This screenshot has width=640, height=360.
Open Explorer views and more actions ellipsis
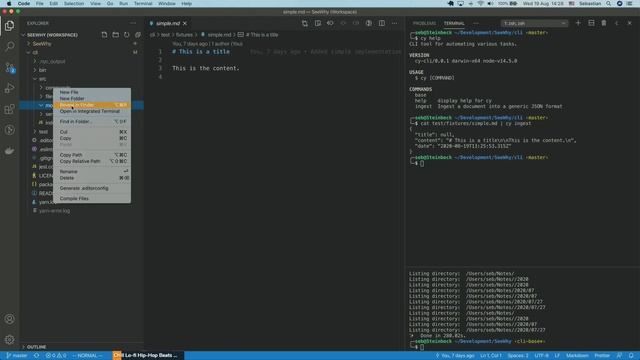pyautogui.click(x=133, y=24)
